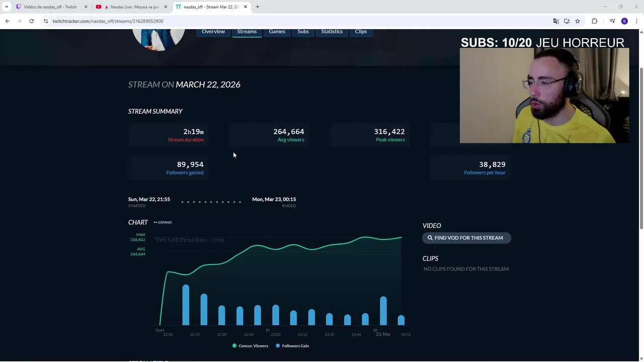644x362 pixels.
Task: Open the Games tab
Action: (x=277, y=32)
